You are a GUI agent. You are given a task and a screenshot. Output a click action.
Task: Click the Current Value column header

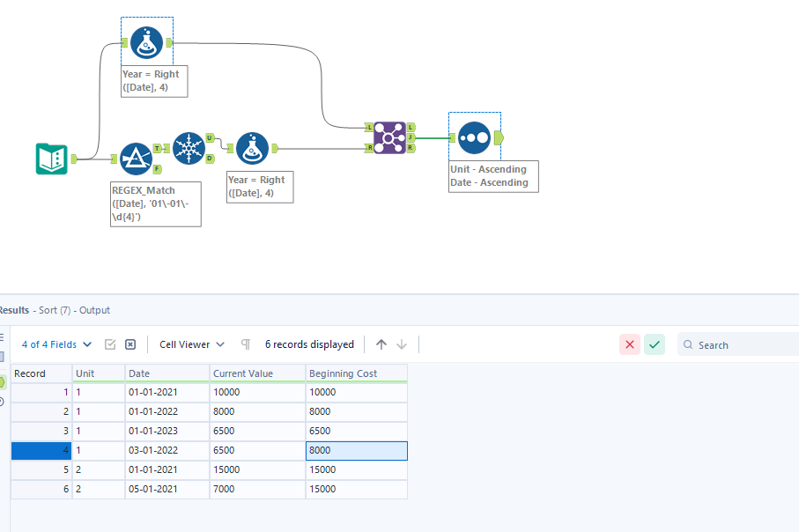(257, 373)
